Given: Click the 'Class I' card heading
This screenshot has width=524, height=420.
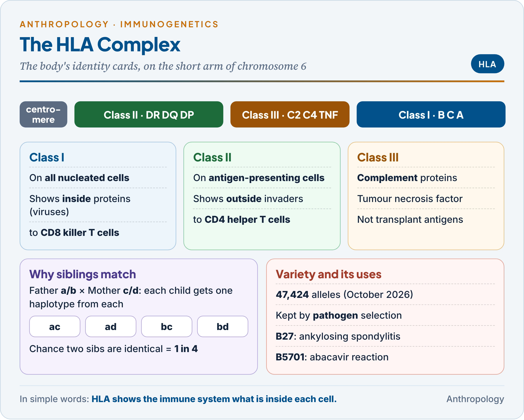Looking at the screenshot, I should pyautogui.click(x=47, y=157).
